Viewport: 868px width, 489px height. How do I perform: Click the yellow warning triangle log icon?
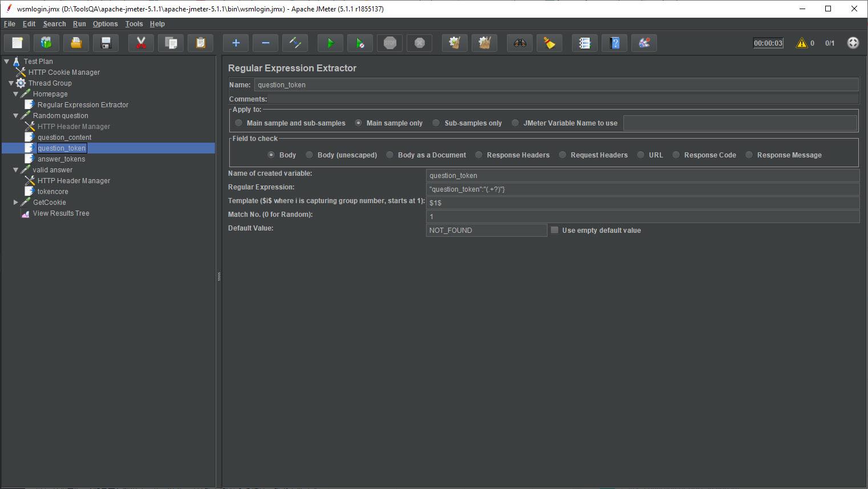click(x=802, y=43)
